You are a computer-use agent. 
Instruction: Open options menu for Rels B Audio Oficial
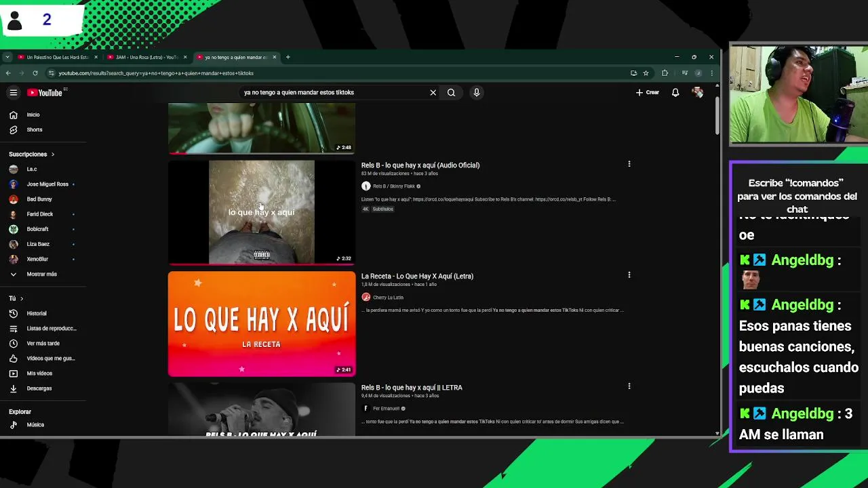pos(629,164)
